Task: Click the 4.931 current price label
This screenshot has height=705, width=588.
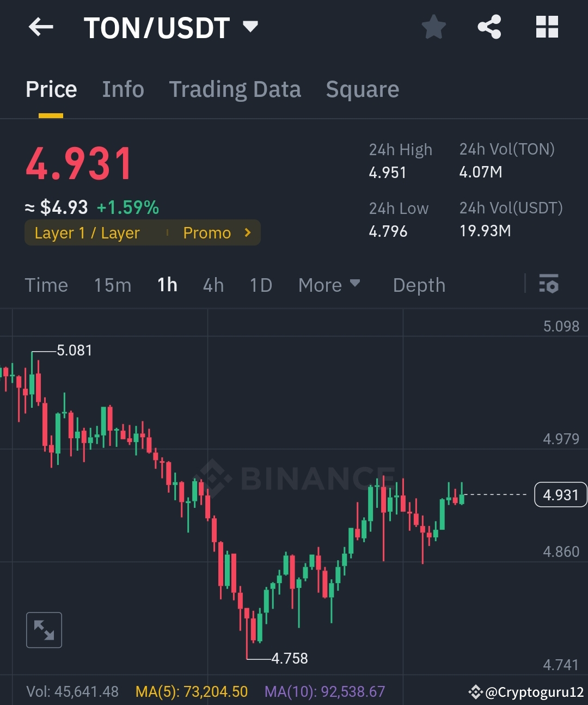Action: [x=560, y=494]
